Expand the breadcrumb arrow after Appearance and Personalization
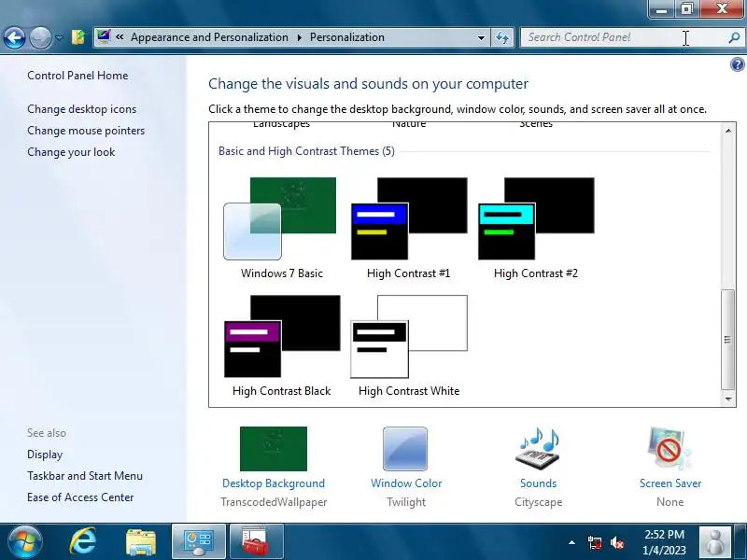 (x=299, y=37)
